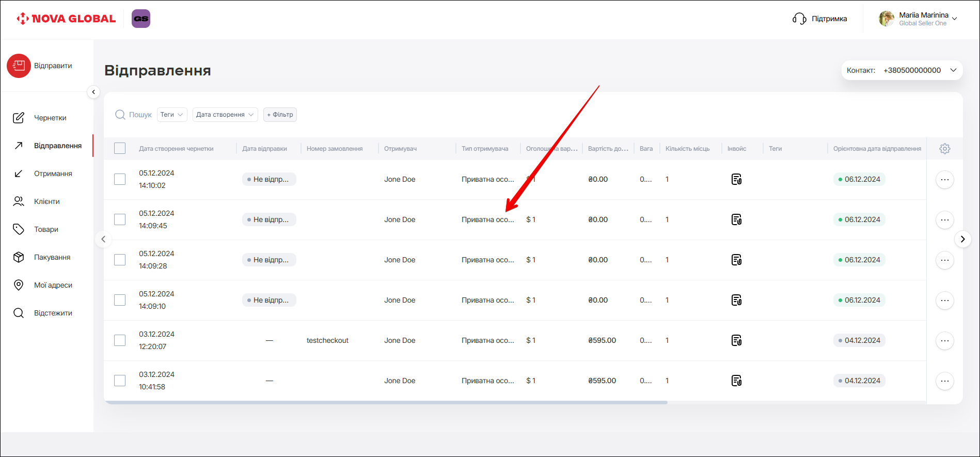This screenshot has width=980, height=457.
Task: Expand the Теги filter dropdown
Action: tap(172, 115)
